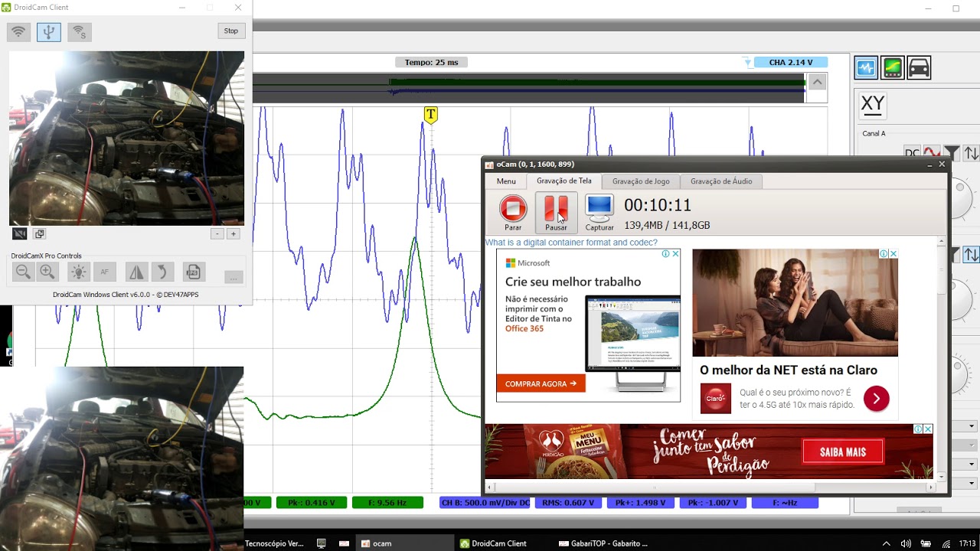The height and width of the screenshot is (551, 980).
Task: Open the oCam Menu tab
Action: point(506,181)
